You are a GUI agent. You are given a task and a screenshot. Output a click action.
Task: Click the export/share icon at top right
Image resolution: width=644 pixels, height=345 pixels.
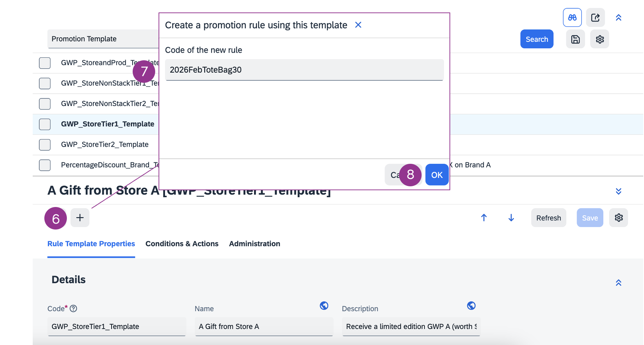pyautogui.click(x=595, y=17)
